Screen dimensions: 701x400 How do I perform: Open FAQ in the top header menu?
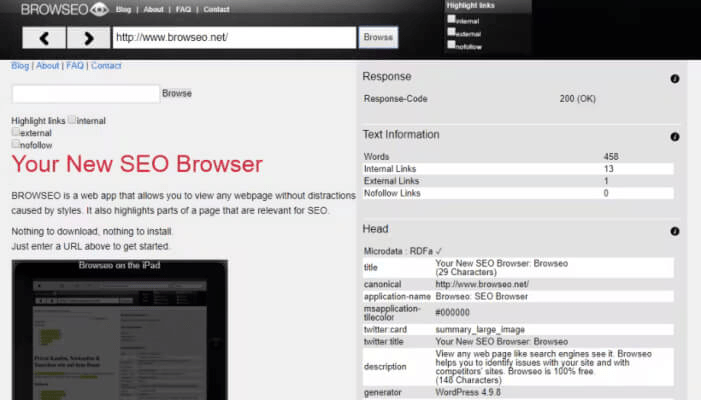[x=183, y=9]
